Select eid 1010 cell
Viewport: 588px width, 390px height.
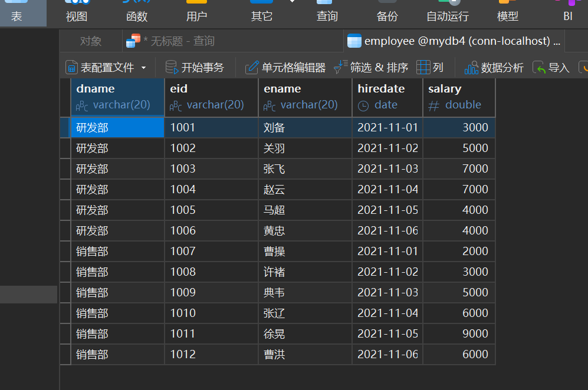(211, 313)
